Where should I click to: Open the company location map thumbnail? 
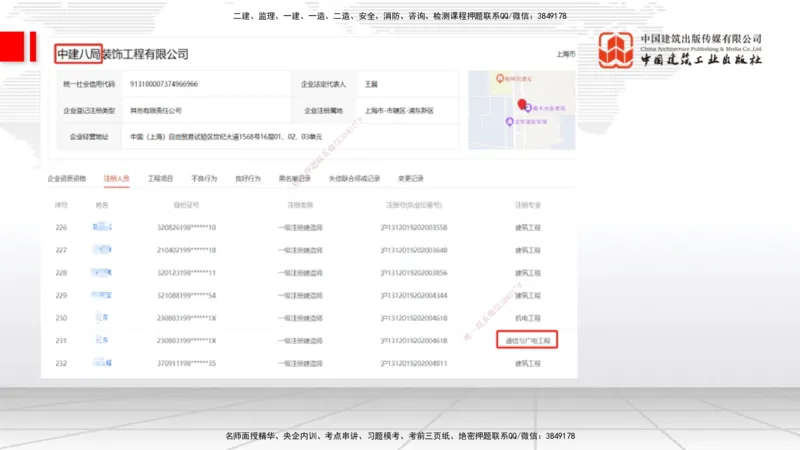pyautogui.click(x=522, y=110)
